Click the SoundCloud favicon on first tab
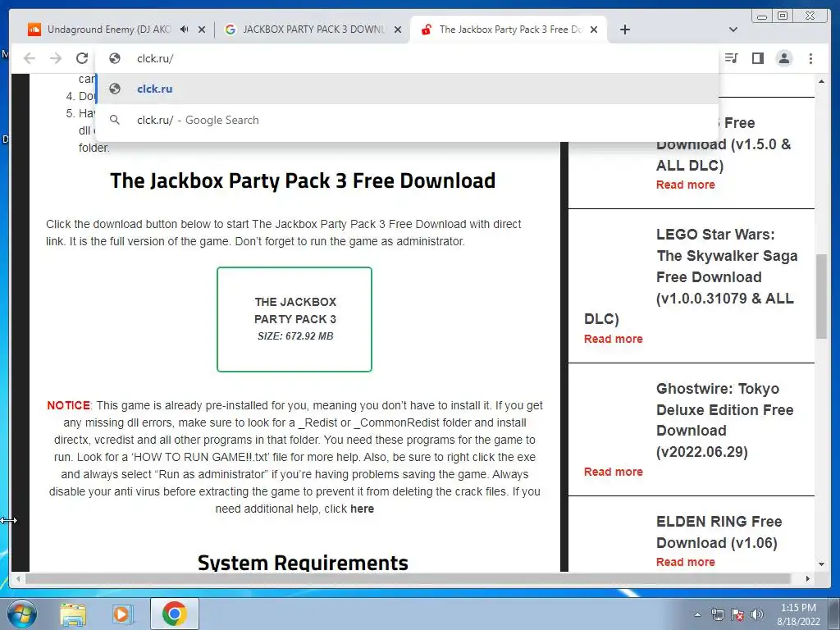840x630 pixels. coord(34,30)
